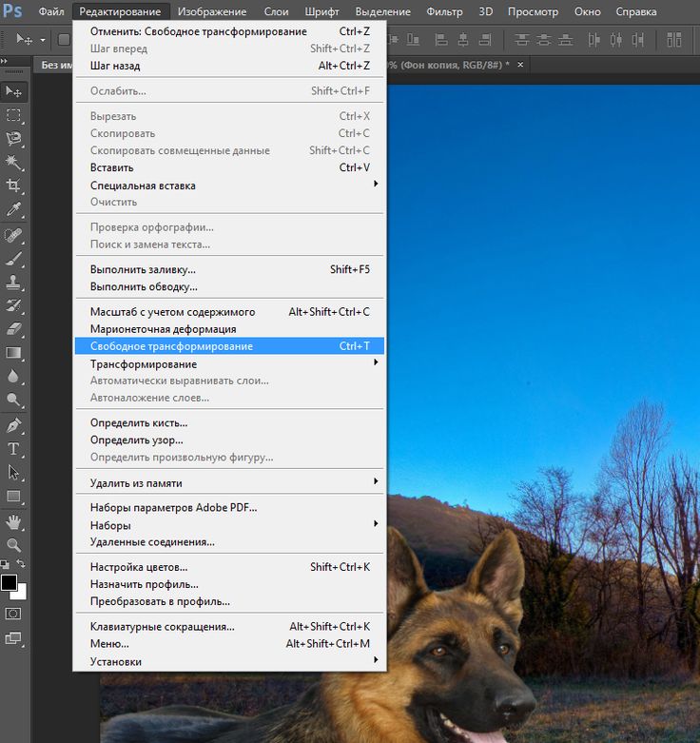The width and height of the screenshot is (700, 743).
Task: Activate the Horizontal Type tool
Action: pos(13,449)
